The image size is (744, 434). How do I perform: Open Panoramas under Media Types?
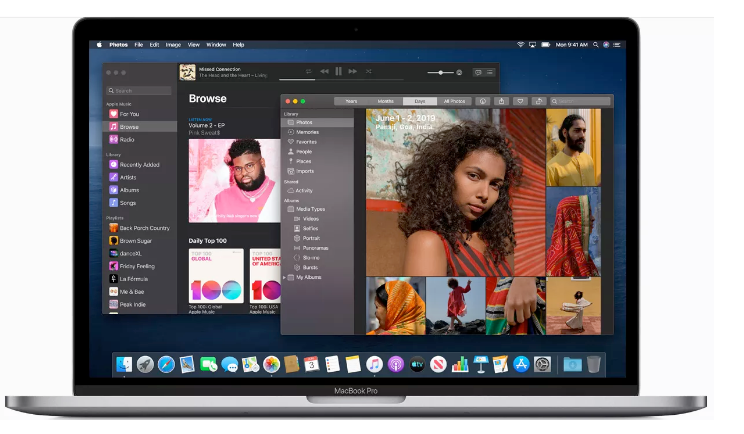point(317,248)
